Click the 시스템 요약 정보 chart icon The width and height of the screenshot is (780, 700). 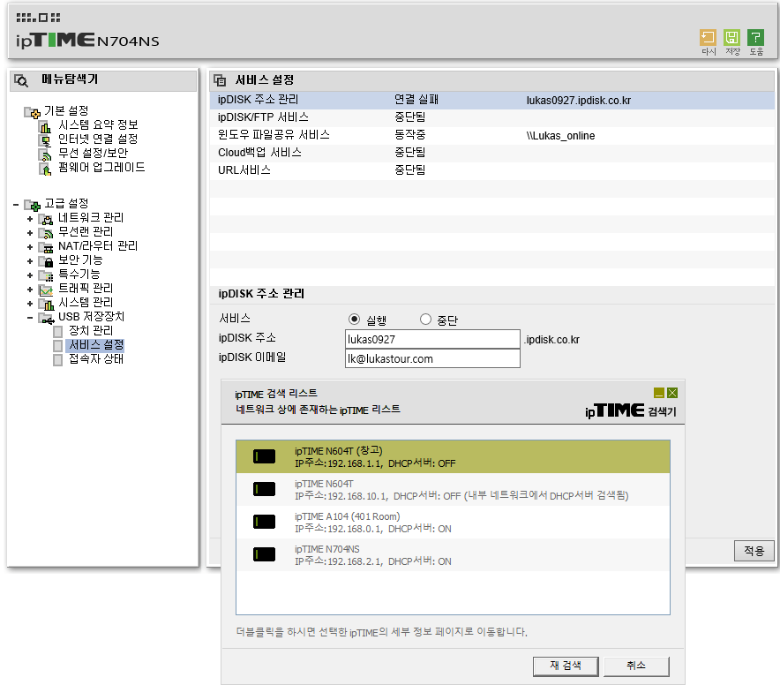point(45,126)
